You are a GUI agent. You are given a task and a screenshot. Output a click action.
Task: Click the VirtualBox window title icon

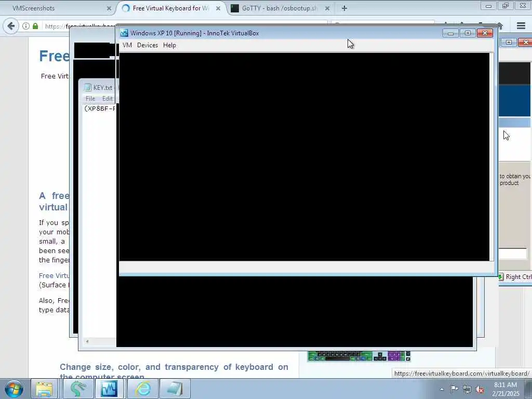click(124, 33)
